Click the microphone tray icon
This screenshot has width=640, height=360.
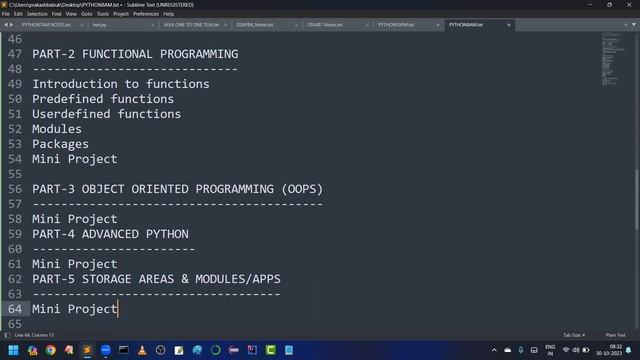[521, 350]
